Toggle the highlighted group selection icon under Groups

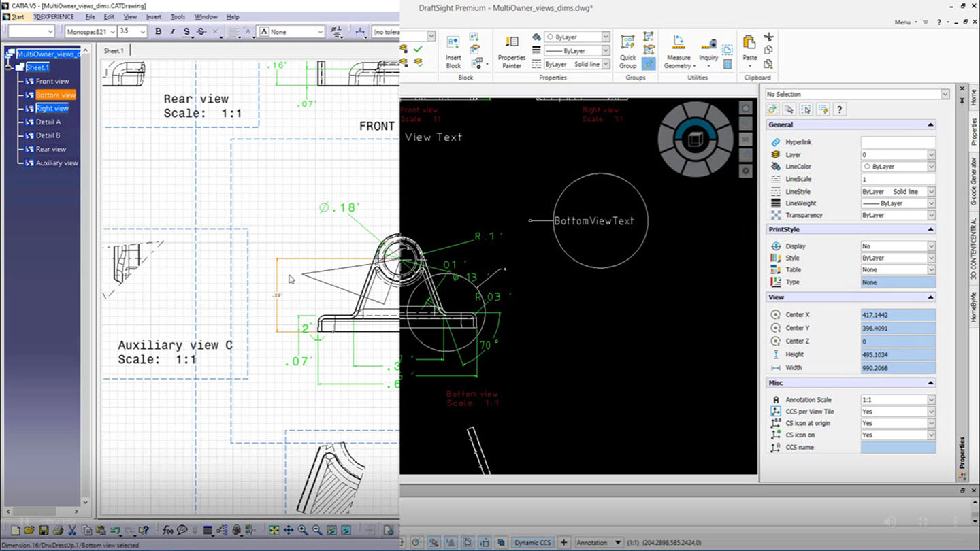[x=649, y=64]
